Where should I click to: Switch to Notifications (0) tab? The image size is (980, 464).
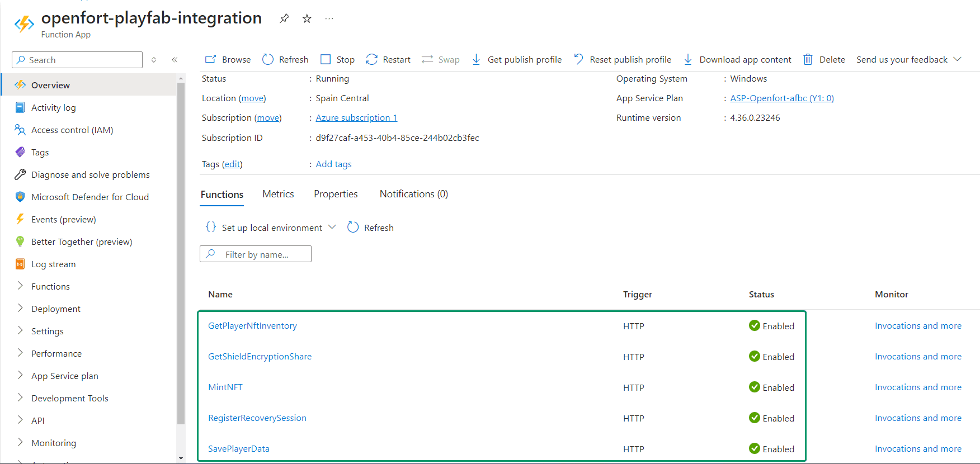point(414,194)
